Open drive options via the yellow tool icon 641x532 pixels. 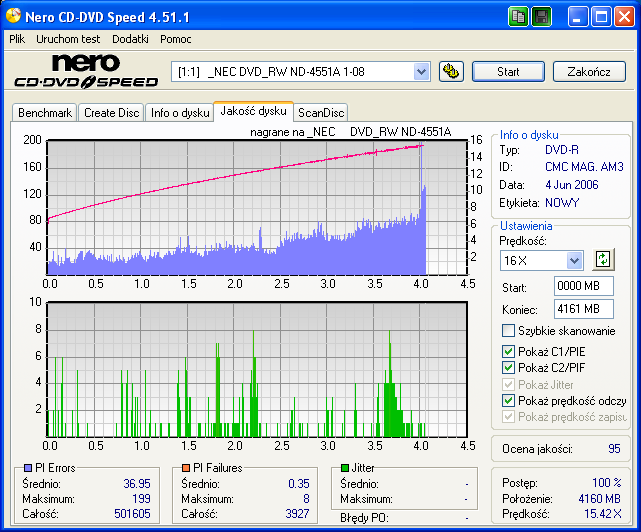point(451,72)
